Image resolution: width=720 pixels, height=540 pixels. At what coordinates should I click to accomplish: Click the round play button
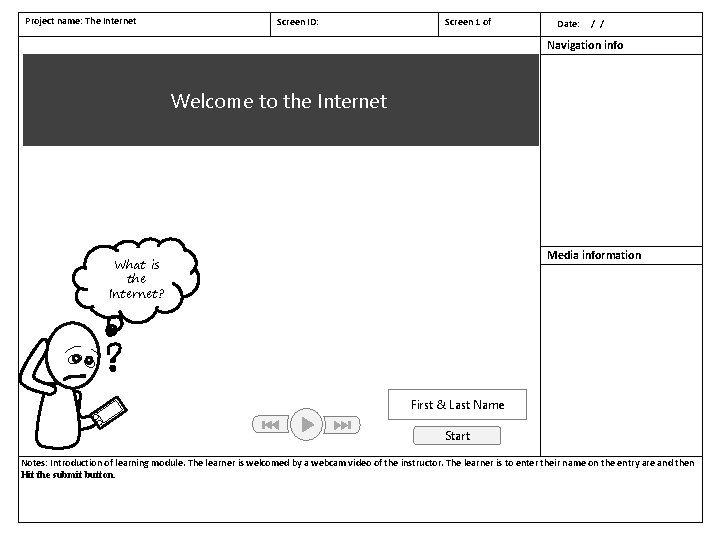(306, 424)
